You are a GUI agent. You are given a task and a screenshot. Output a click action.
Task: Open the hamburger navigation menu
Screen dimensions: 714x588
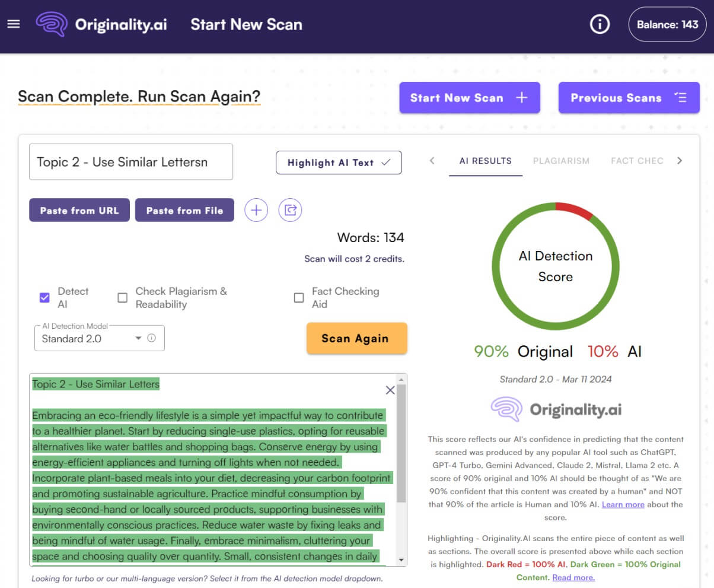[13, 24]
